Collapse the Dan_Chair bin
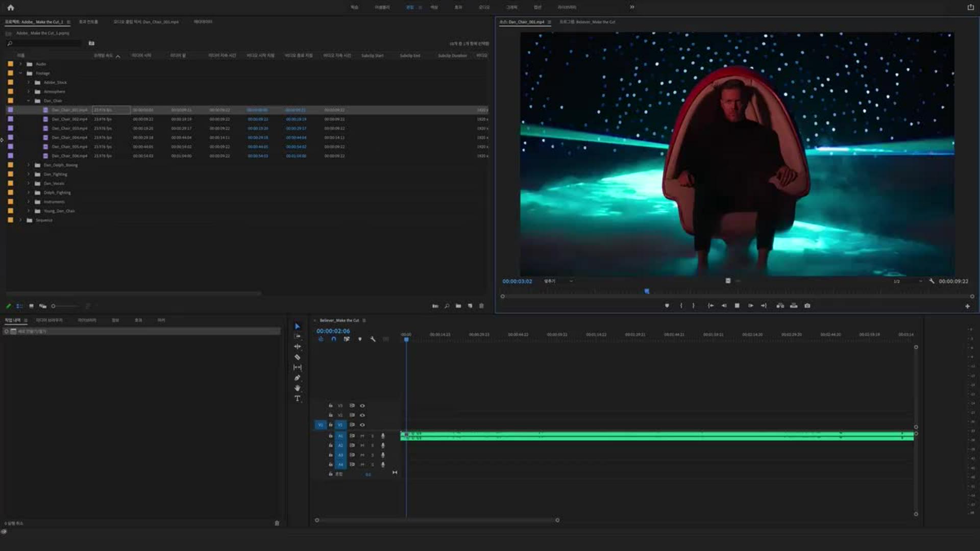The height and width of the screenshot is (551, 980). [x=29, y=101]
